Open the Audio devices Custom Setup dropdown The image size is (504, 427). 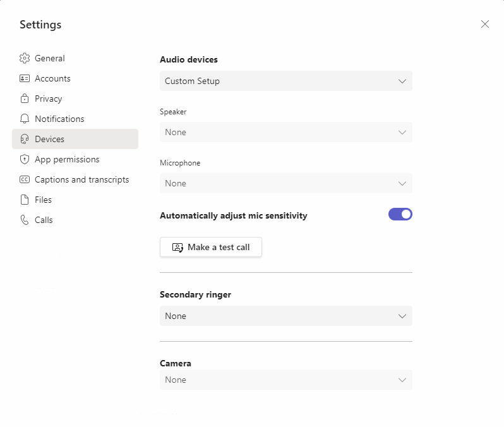tap(285, 81)
